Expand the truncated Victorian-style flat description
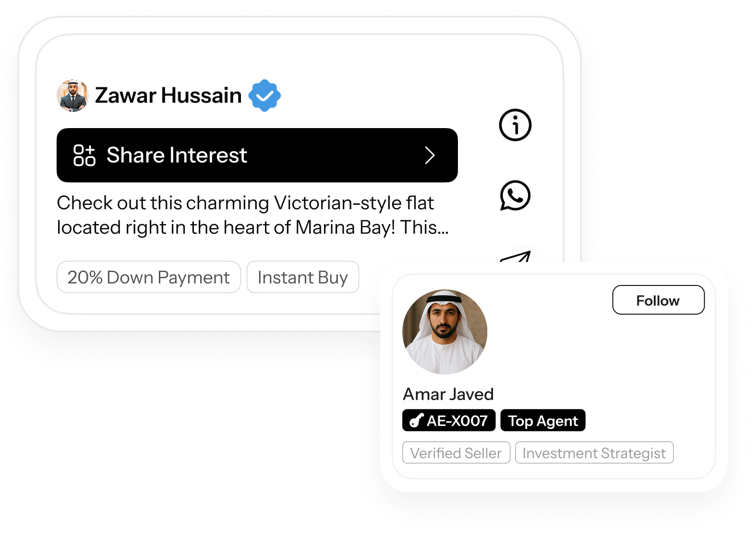756x534 pixels. point(252,215)
